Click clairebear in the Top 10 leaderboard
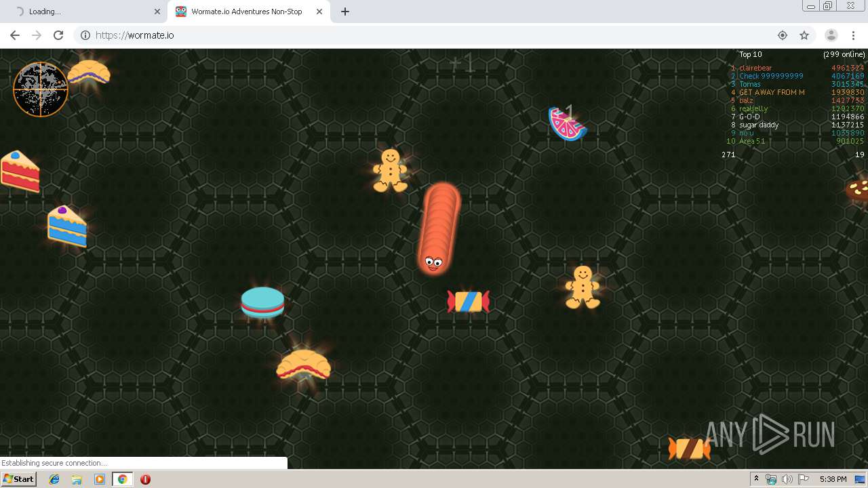Image resolution: width=868 pixels, height=488 pixels. pos(755,68)
